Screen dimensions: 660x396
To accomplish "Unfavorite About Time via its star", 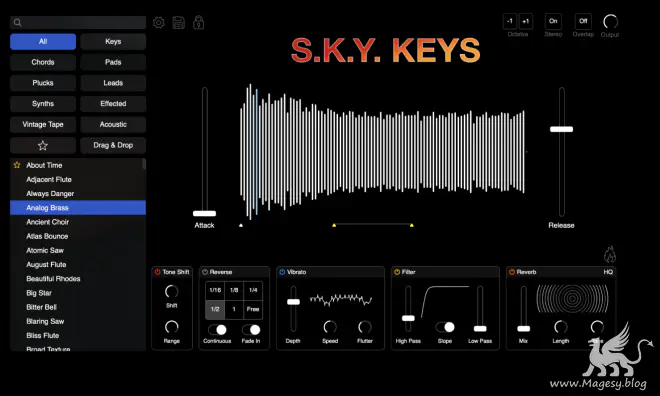I will 17,165.
